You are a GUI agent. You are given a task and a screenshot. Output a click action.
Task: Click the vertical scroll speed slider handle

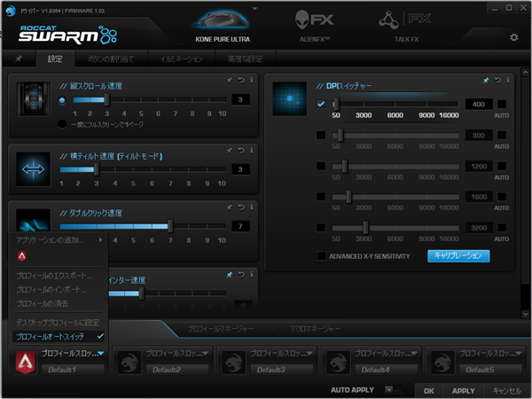pos(107,99)
